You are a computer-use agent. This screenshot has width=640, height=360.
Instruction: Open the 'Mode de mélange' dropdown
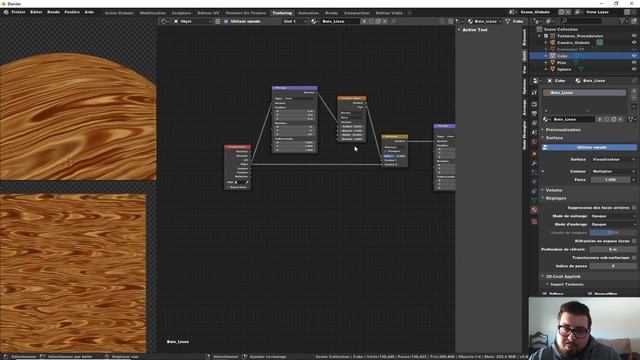tap(613, 216)
